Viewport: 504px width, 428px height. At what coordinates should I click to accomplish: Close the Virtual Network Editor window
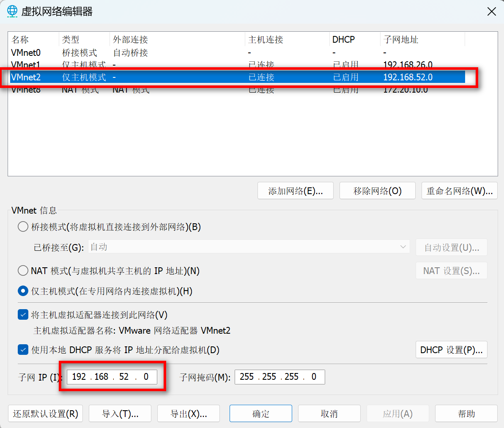click(491, 11)
